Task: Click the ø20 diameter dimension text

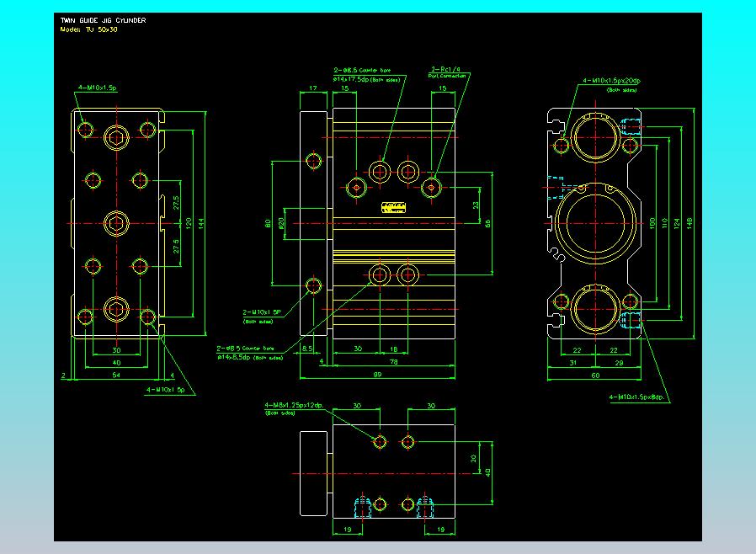Action: click(280, 222)
